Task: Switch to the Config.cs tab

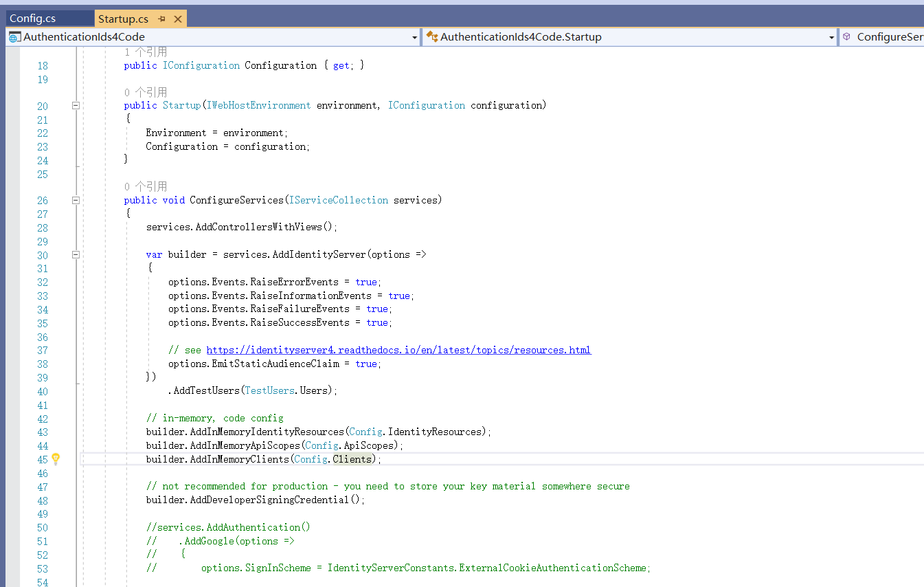Action: pyautogui.click(x=33, y=19)
